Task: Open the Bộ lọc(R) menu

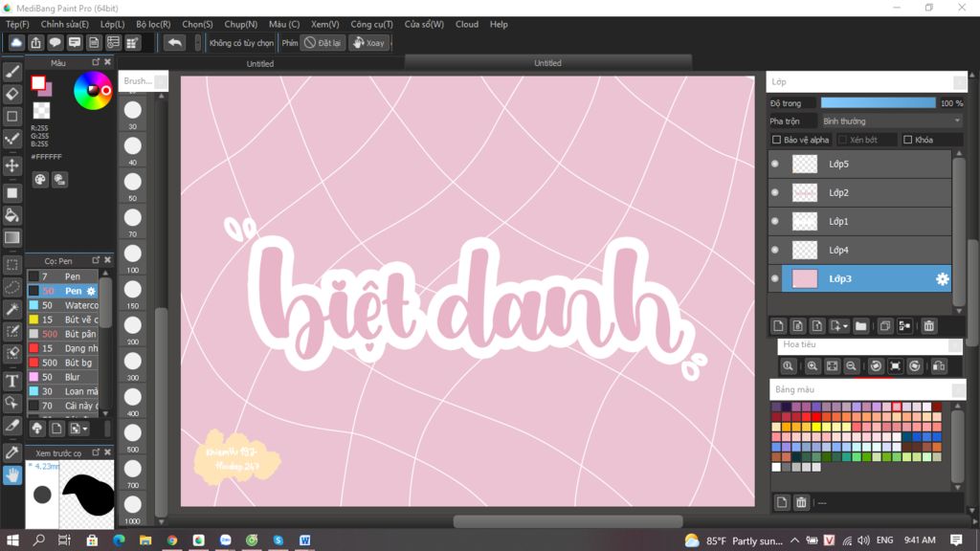Action: point(153,24)
